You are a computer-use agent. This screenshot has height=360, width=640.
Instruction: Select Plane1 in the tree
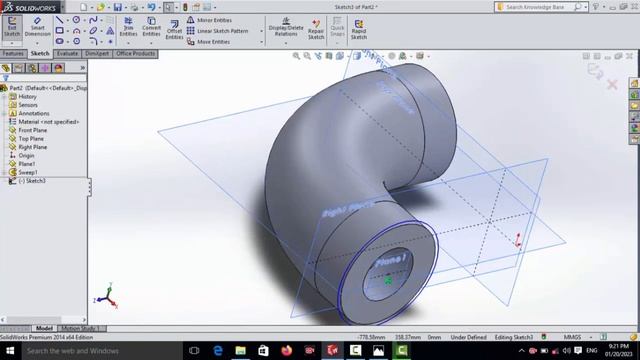click(x=27, y=164)
